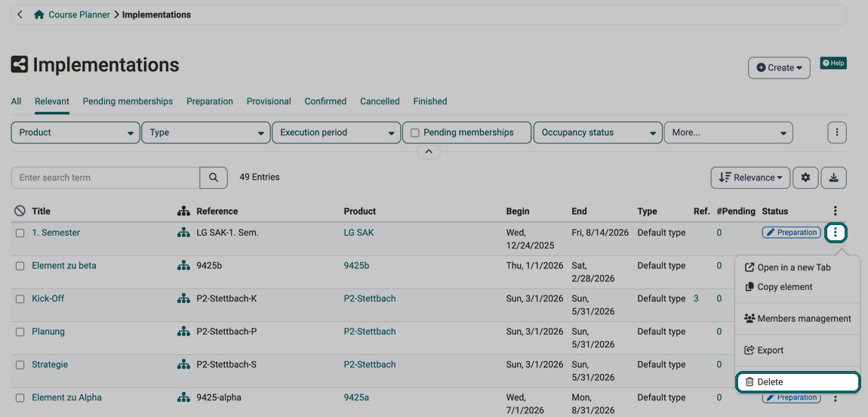
Task: Tick the Pending memberships filter checkbox
Action: 414,133
